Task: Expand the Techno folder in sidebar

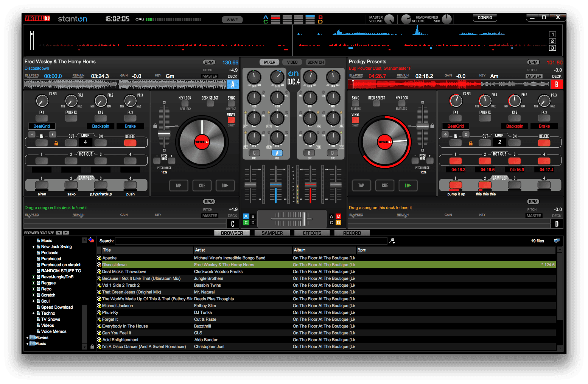Action: pos(33,313)
